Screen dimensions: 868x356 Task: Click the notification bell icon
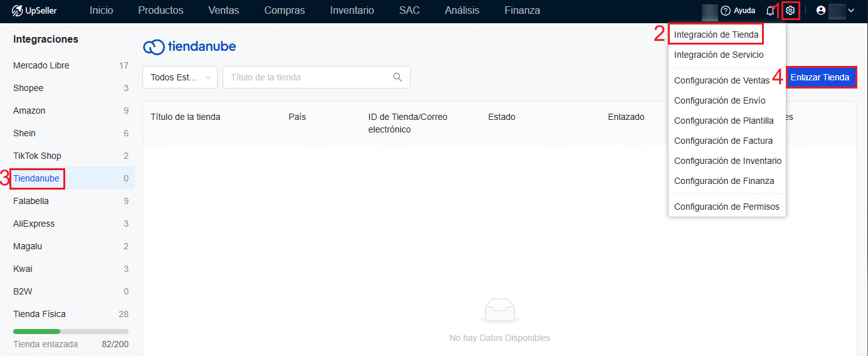770,11
